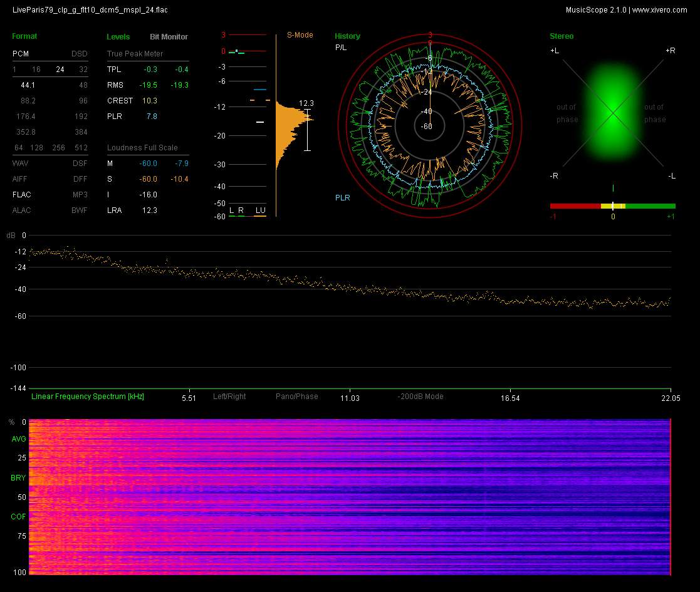Click the red playback position marker in spectrogram

click(x=671, y=496)
